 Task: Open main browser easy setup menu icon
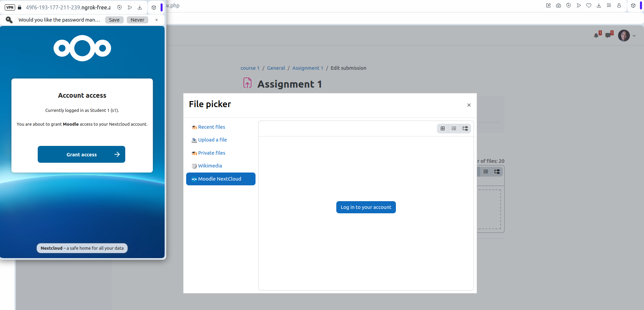click(609, 5)
